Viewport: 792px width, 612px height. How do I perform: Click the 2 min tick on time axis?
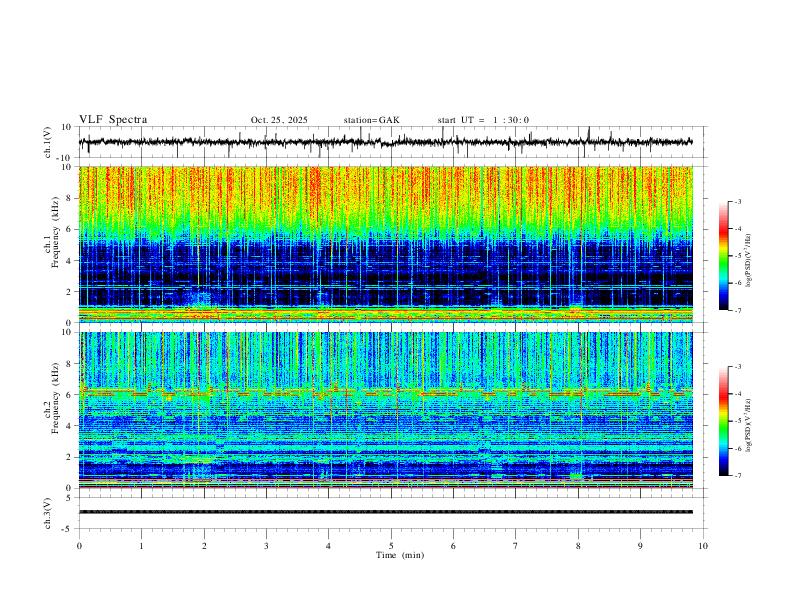click(204, 546)
